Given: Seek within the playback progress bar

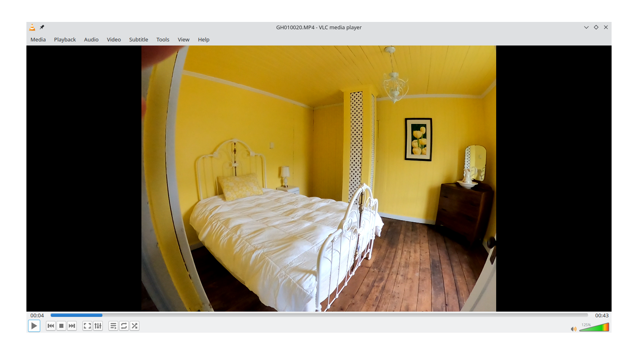Looking at the screenshot, I should [x=319, y=315].
